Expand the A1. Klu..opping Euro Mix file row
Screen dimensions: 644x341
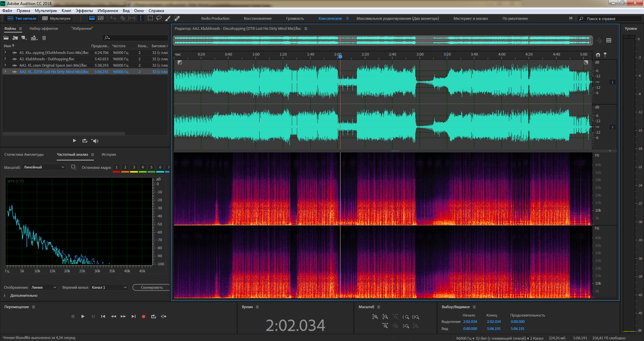(5, 53)
